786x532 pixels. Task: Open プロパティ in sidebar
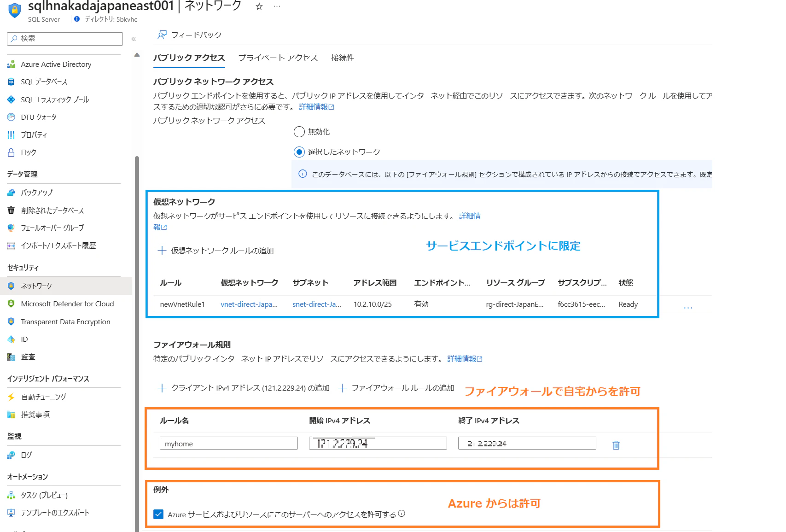[34, 135]
